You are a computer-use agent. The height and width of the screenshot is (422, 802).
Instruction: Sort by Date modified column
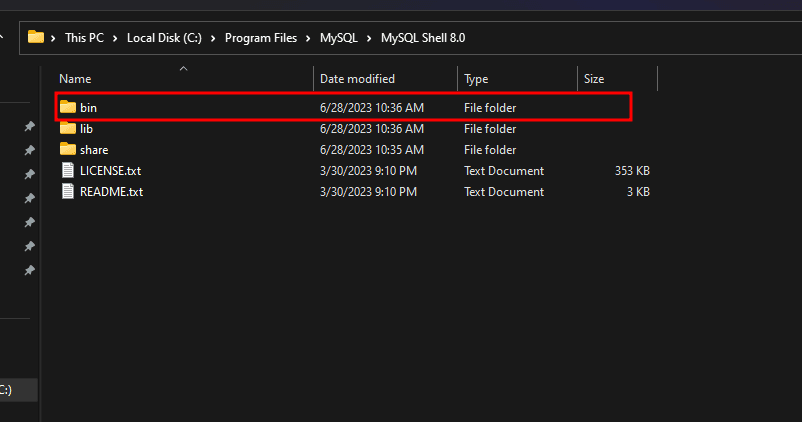(x=358, y=79)
